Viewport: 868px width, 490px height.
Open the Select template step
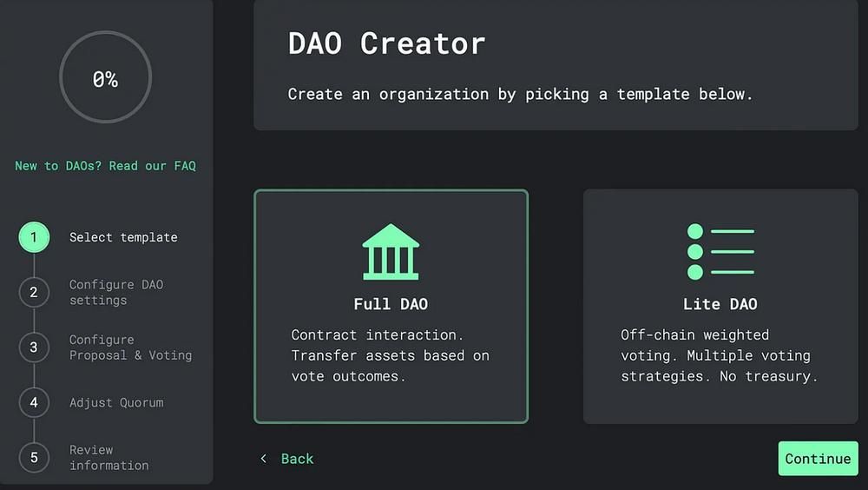tap(123, 237)
